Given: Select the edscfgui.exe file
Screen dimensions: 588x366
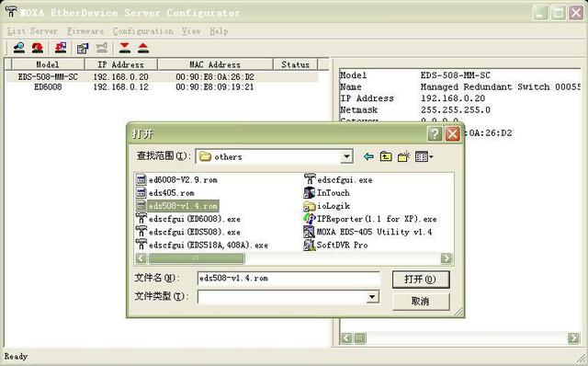Looking at the screenshot, I should 338,180.
